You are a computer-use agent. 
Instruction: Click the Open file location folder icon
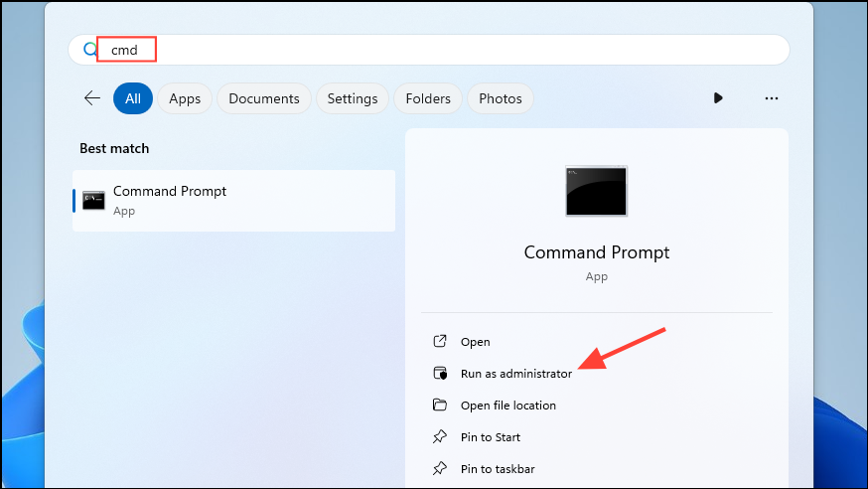440,405
